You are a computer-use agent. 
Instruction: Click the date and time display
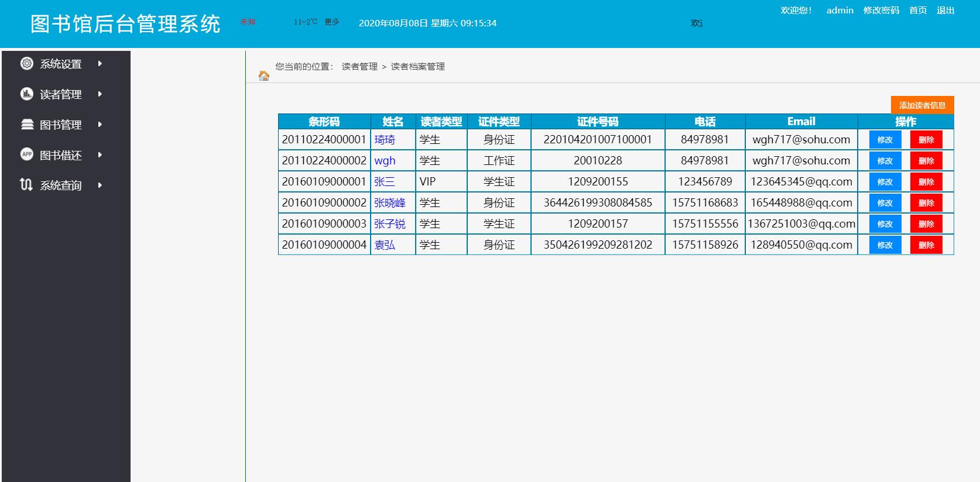[x=427, y=23]
